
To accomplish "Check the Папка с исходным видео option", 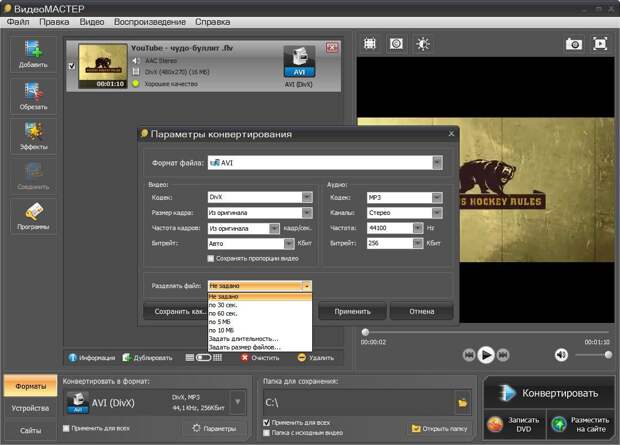I will pos(268,434).
